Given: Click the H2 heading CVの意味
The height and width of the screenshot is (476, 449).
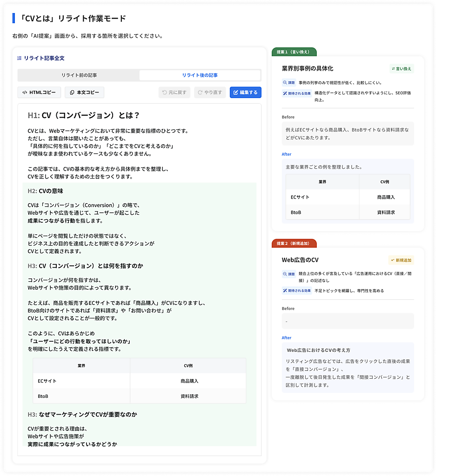Looking at the screenshot, I should 45,191.
